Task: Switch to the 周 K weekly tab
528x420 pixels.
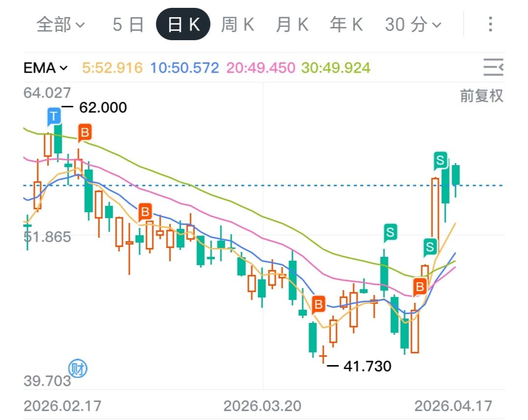Action: click(238, 24)
